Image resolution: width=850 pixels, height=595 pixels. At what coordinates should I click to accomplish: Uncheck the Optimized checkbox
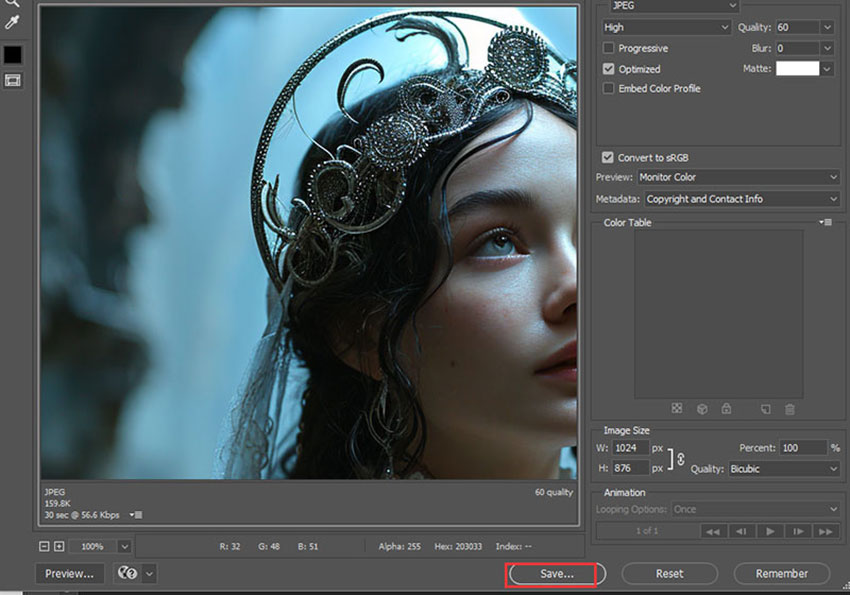click(608, 69)
